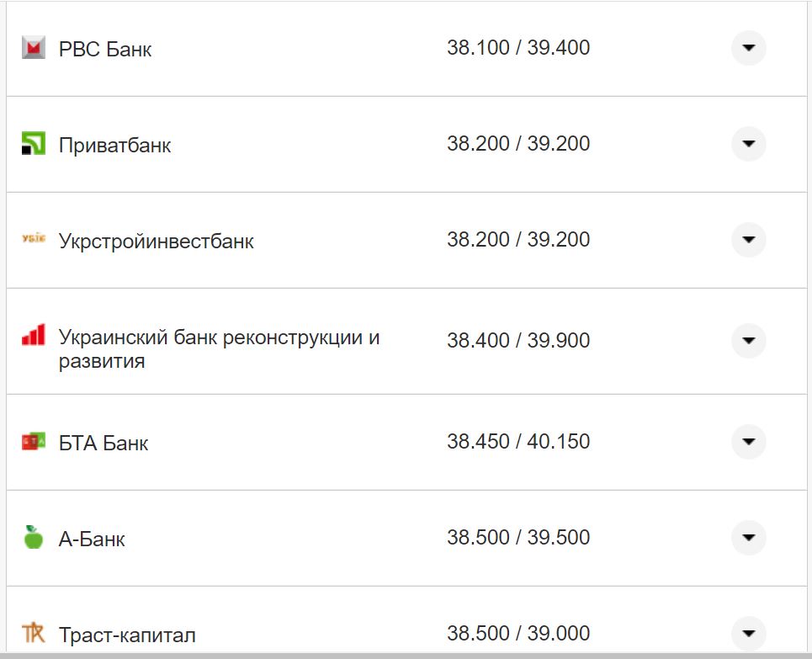Click the horizontal scrollbar at the bottom
The height and width of the screenshot is (659, 812).
coord(404,654)
